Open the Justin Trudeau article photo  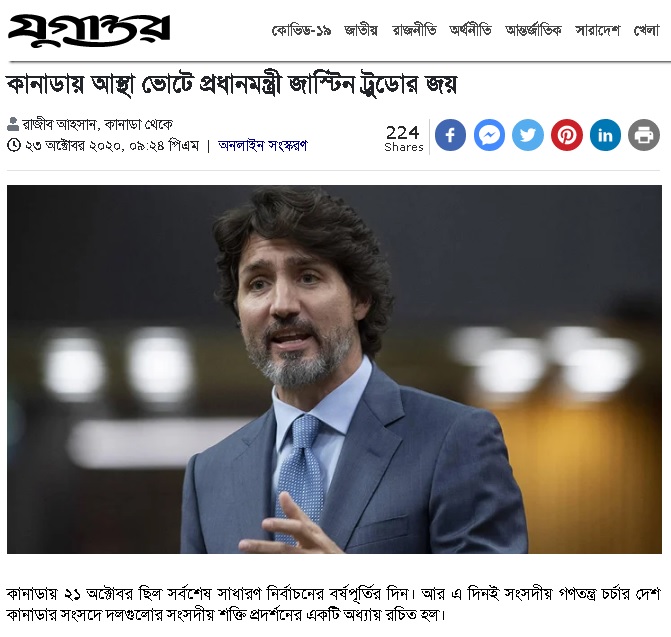[x=334, y=369]
